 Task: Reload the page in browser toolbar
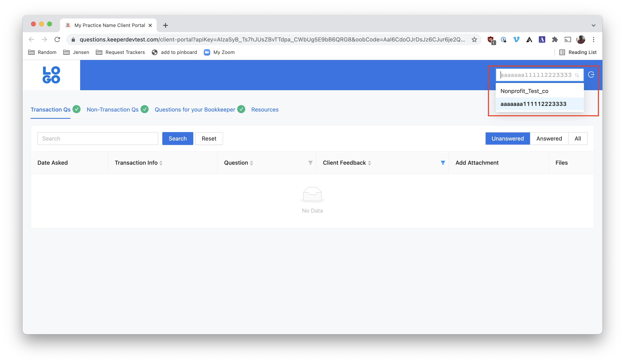click(57, 39)
